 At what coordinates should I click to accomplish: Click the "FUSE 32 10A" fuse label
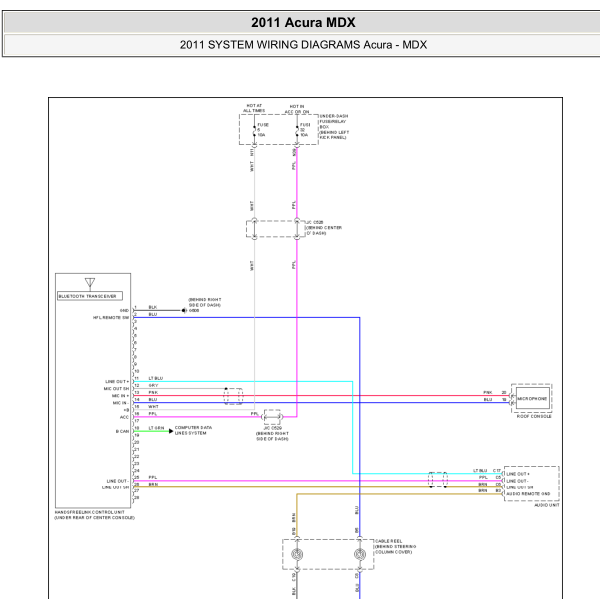pos(305,130)
